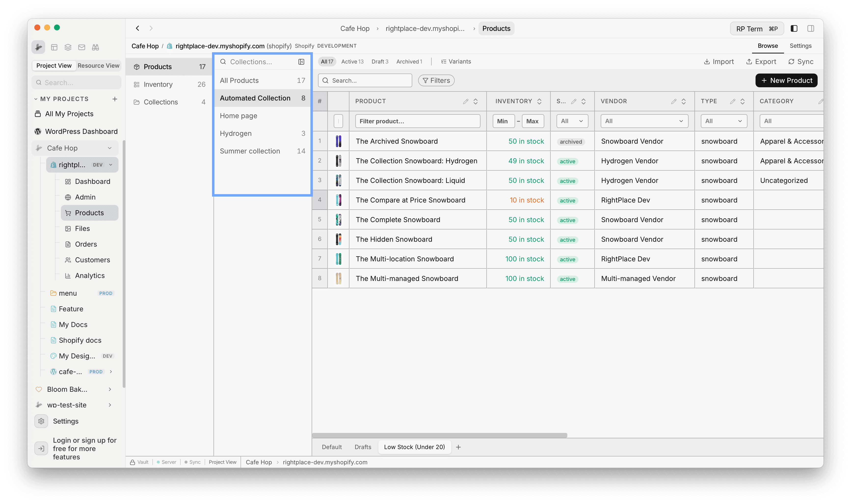Click Export above the product table
This screenshot has width=851, height=504.
761,62
